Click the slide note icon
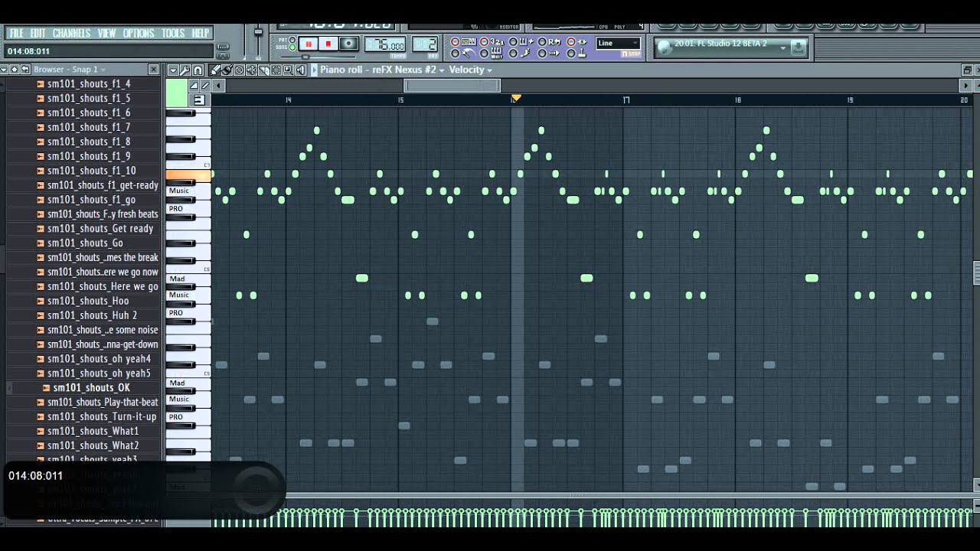The height and width of the screenshot is (551, 980). (x=205, y=85)
